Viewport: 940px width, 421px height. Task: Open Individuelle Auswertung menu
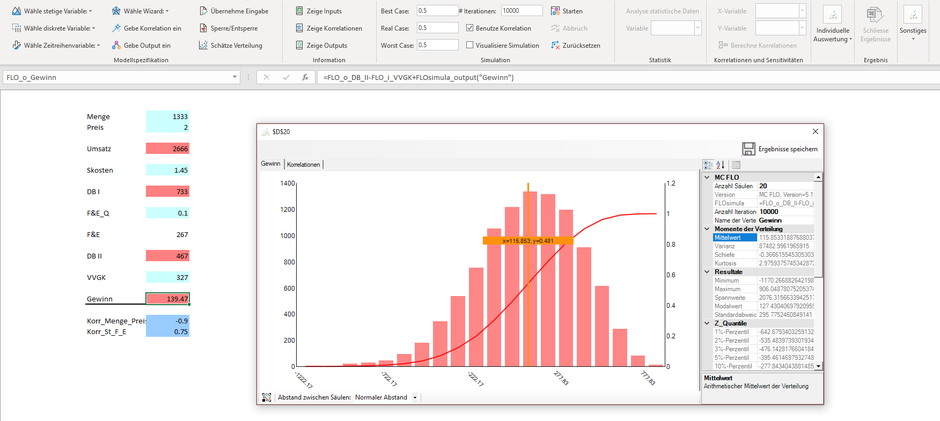coord(834,26)
